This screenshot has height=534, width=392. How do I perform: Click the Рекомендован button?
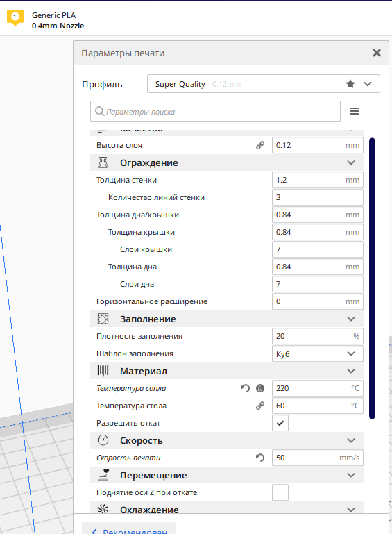pos(129,530)
